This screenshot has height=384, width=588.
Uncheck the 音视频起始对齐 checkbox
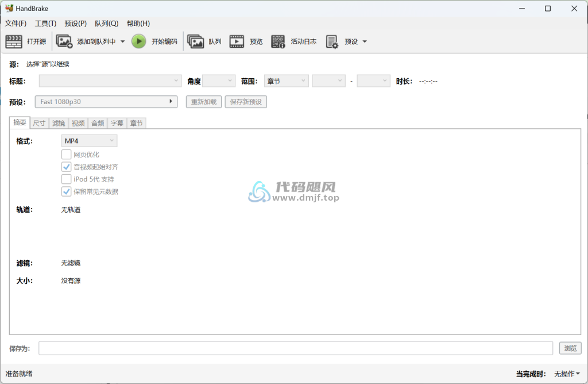[x=67, y=167]
